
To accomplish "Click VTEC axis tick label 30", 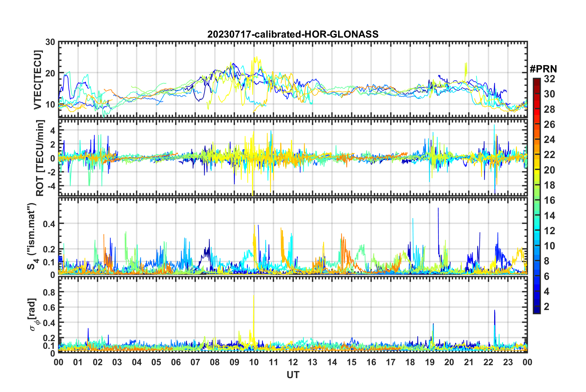I will coord(50,42).
